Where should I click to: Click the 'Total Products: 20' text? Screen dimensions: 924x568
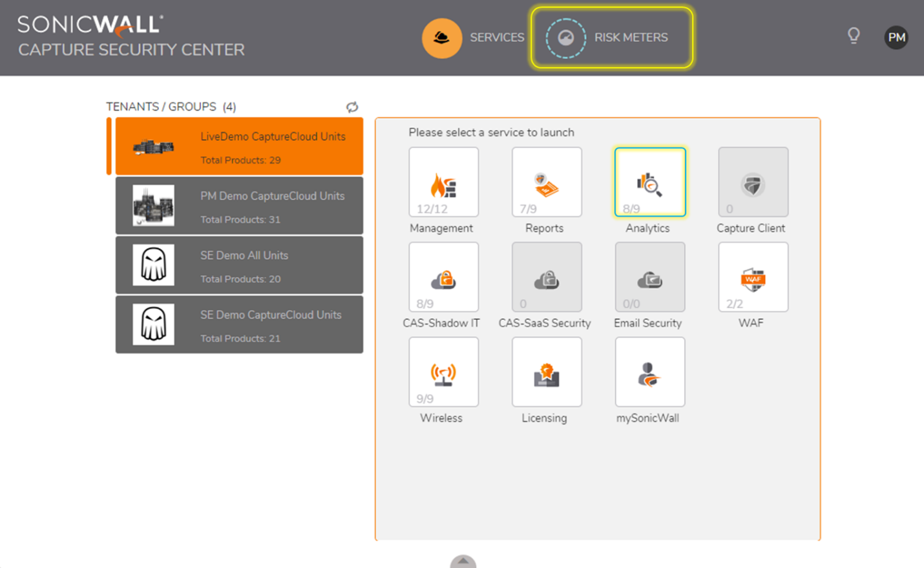(240, 279)
